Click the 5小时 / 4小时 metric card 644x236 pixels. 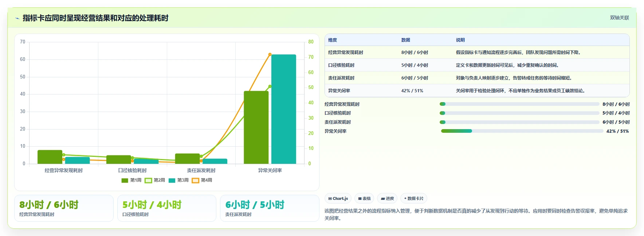[167, 208]
